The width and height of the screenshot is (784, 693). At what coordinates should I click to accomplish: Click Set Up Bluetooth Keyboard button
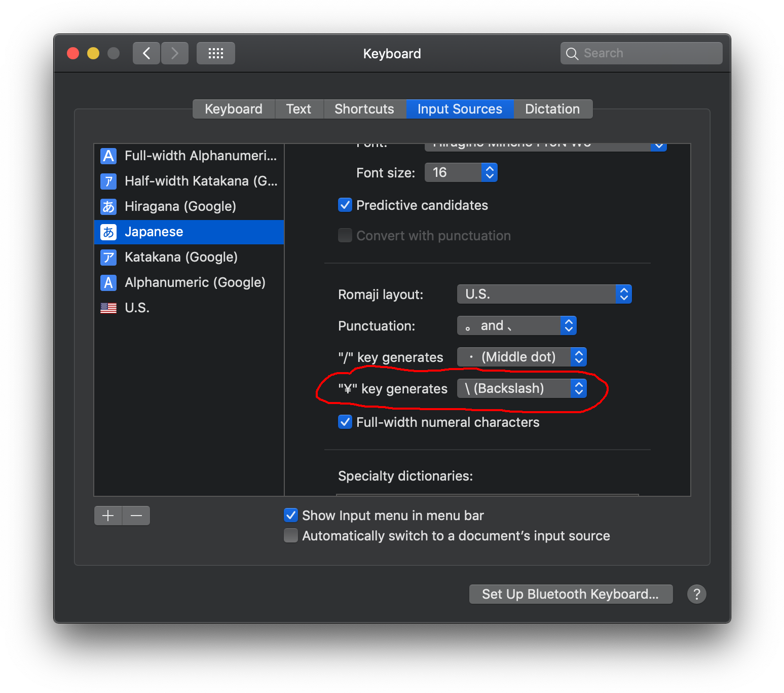point(571,594)
